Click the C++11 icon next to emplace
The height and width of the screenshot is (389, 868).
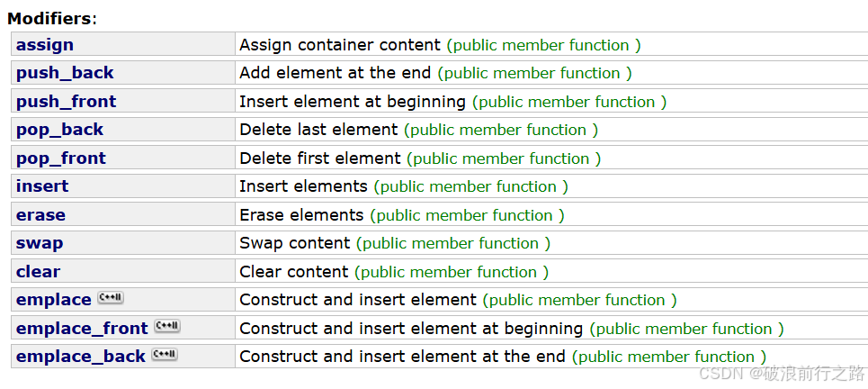tap(111, 298)
